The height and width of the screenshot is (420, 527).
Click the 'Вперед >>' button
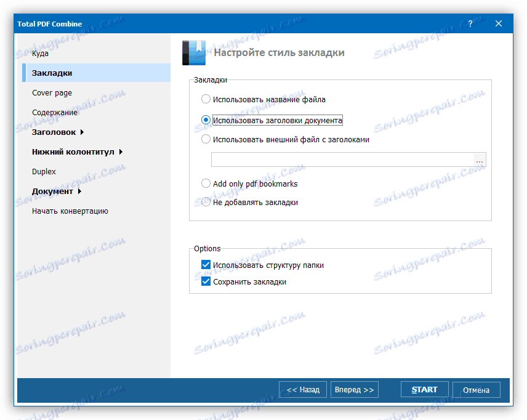[x=354, y=390]
